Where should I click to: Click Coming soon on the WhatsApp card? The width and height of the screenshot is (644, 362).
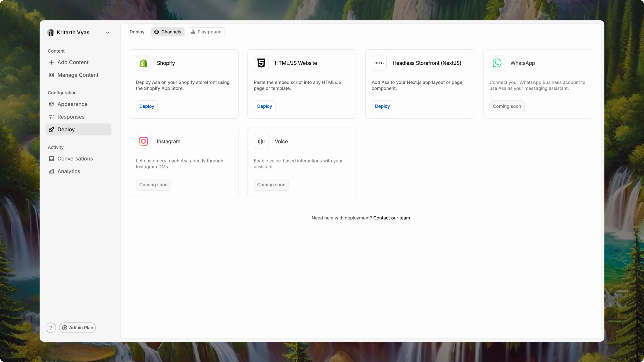507,106
